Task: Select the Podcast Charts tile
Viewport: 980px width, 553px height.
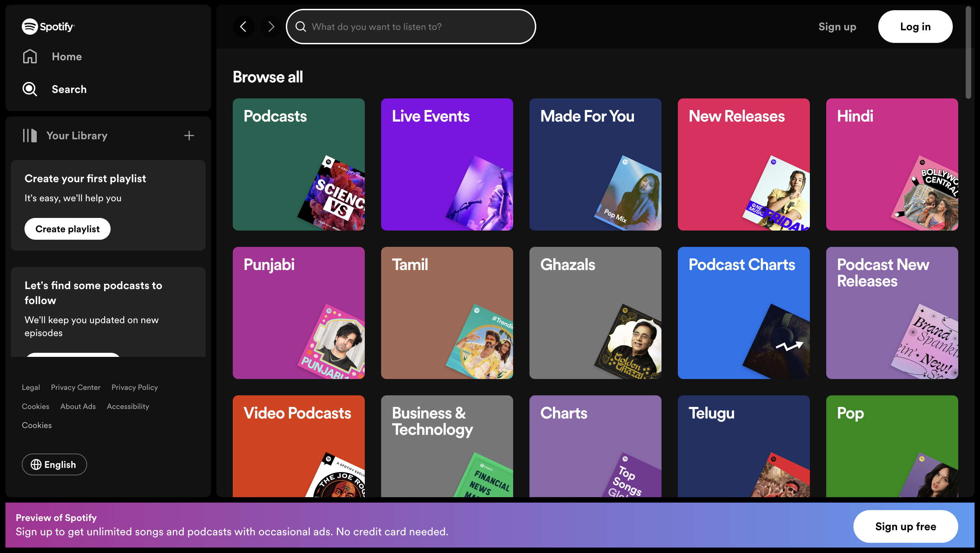Action: 744,313
